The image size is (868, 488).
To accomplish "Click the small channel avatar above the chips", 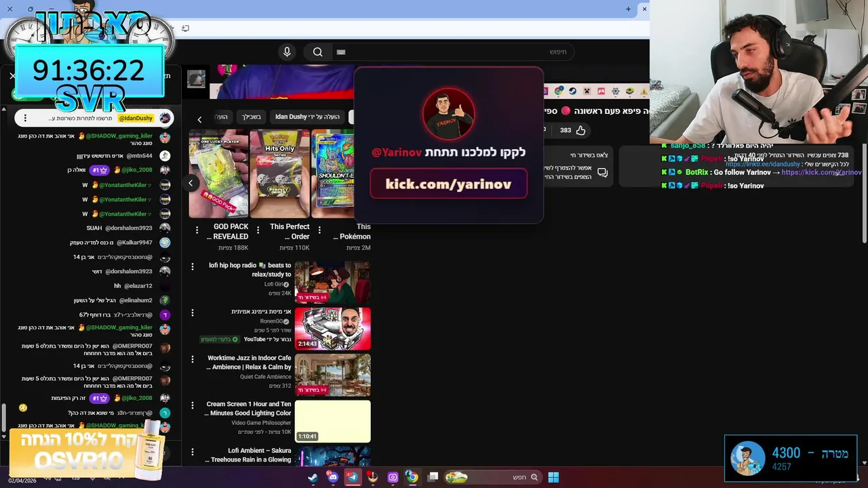I will 196,79.
